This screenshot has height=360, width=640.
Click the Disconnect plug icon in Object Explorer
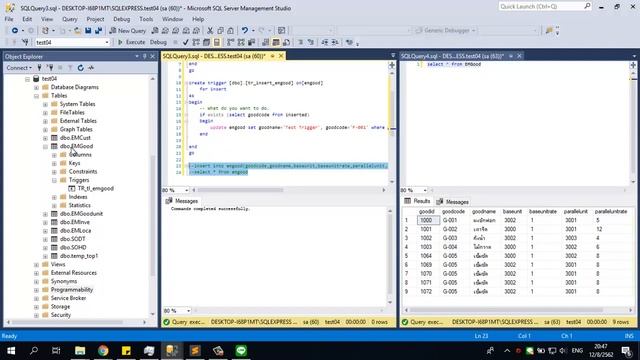click(50, 68)
